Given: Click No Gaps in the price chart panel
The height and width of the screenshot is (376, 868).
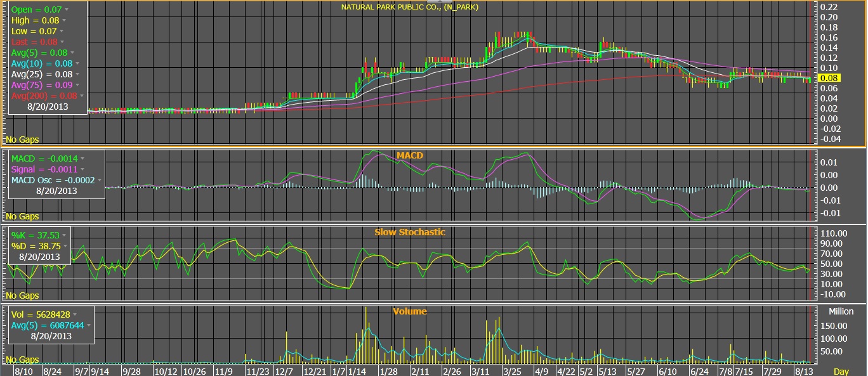Looking at the screenshot, I should [x=22, y=139].
